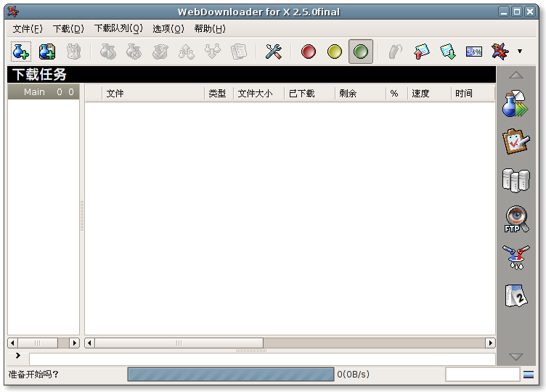The height and width of the screenshot is (392, 546).
Task: Open the scheduler calendar sidebar icon
Action: [x=516, y=296]
